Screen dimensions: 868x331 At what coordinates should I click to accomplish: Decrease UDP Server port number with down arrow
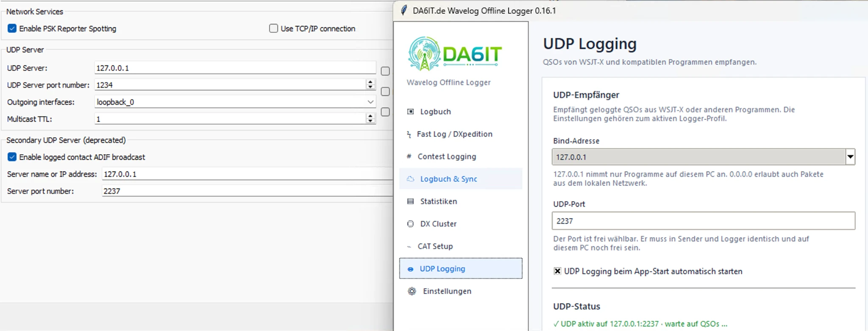370,87
